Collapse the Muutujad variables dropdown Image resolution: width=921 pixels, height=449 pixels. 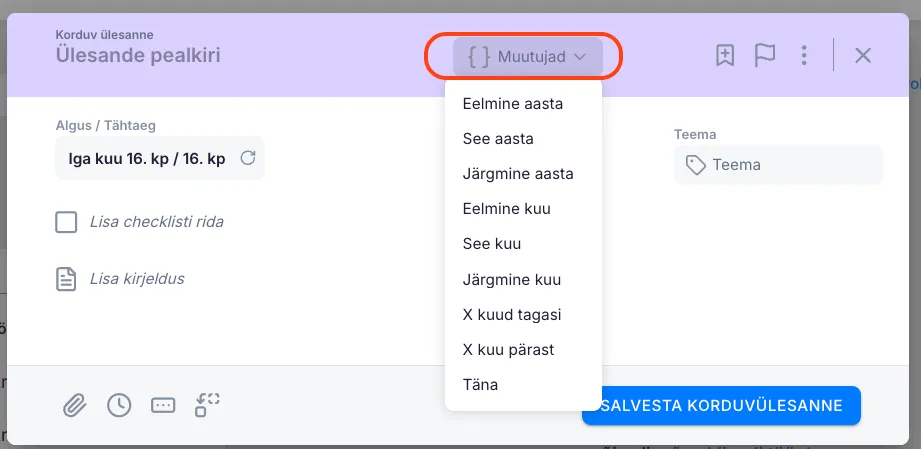[x=527, y=57]
